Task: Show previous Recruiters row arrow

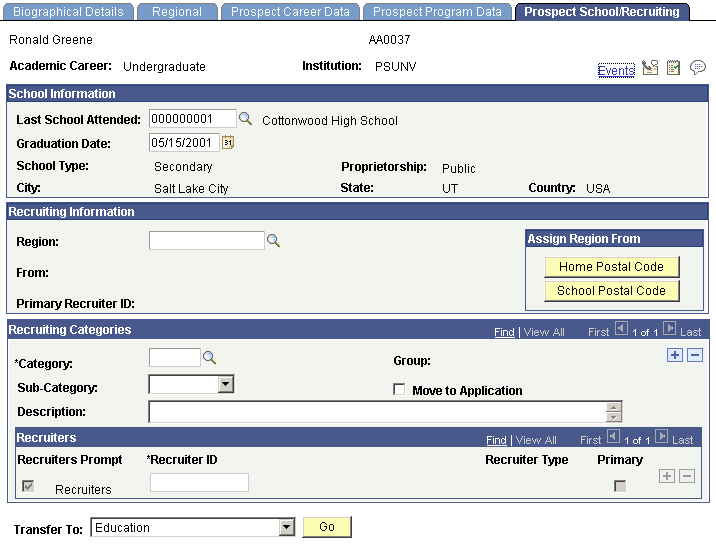Action: [x=613, y=437]
